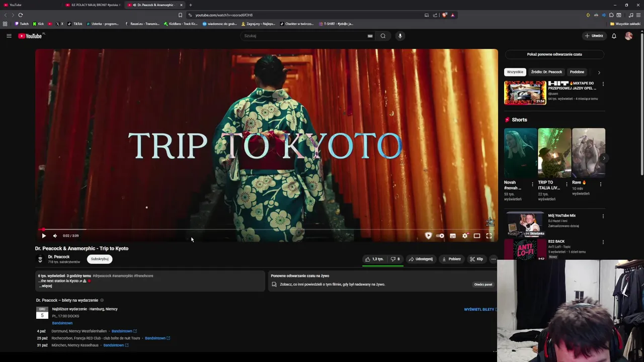Expand description with ...więcej
Screen dimensions: 644x362
[45, 286]
